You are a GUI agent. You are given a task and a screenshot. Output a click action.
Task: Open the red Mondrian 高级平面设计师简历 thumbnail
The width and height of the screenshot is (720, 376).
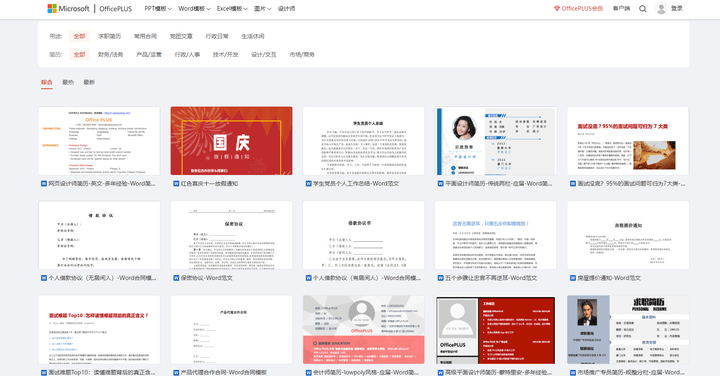pos(496,330)
